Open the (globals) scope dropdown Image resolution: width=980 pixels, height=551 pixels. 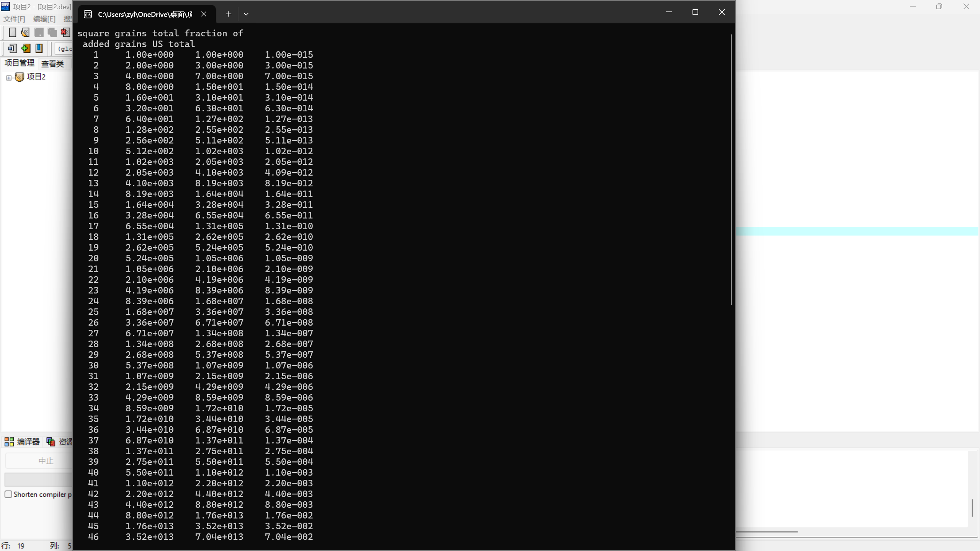pos(64,49)
